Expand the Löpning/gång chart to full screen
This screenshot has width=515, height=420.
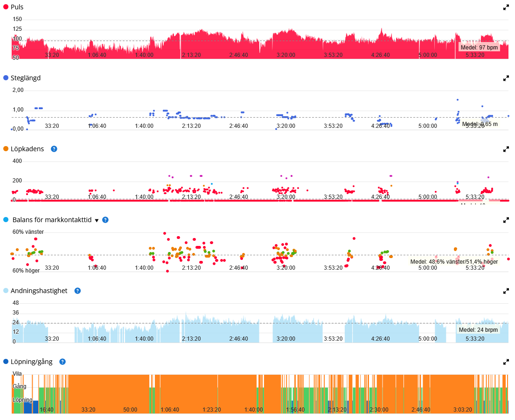(506, 362)
